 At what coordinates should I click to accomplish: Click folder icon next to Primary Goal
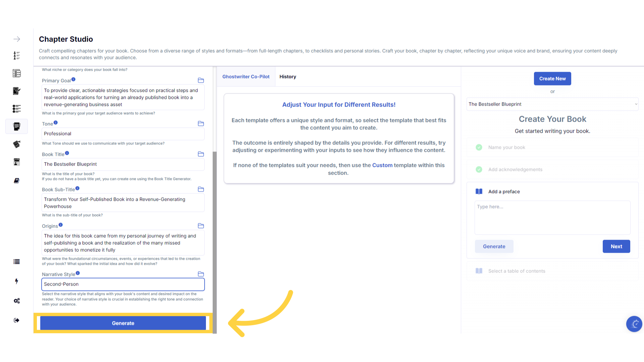click(201, 80)
